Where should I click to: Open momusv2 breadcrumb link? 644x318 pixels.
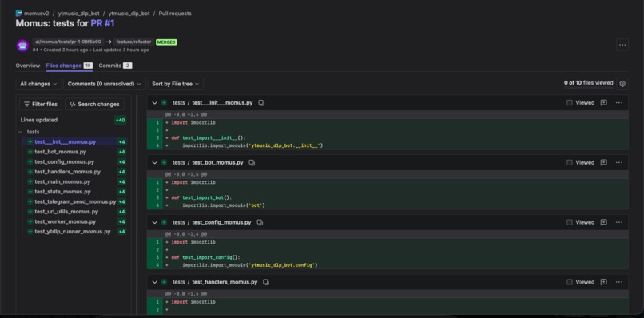(x=36, y=14)
